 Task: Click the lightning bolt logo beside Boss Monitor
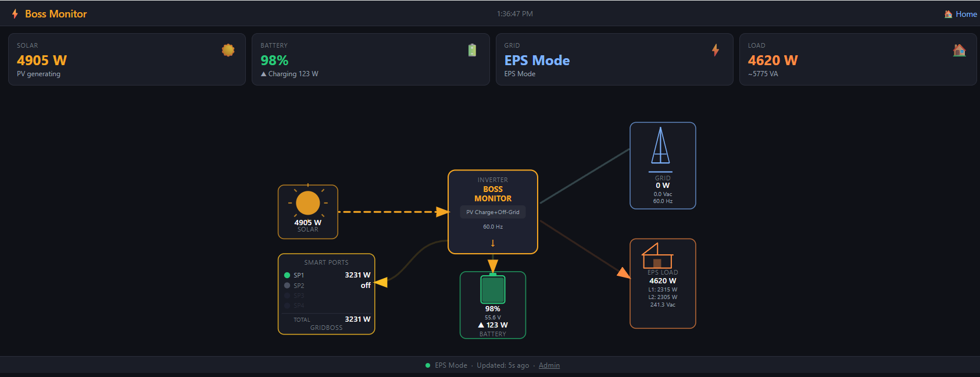pos(15,14)
